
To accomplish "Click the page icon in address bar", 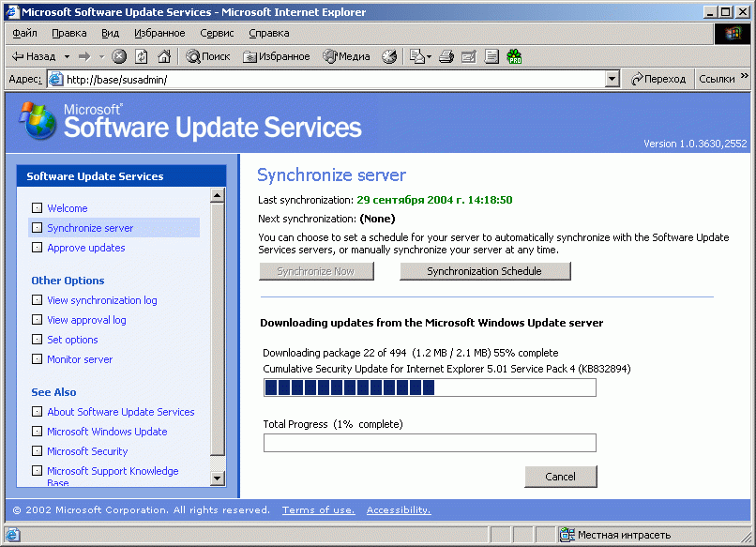I will [56, 79].
